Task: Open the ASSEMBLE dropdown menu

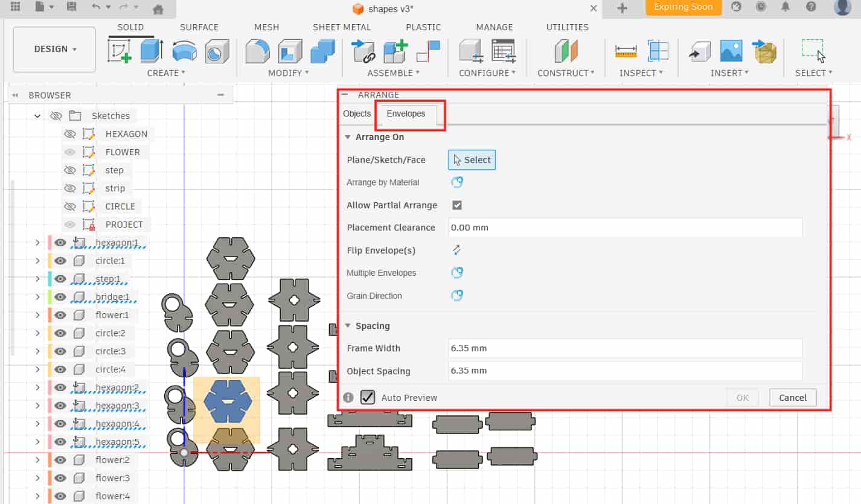Action: pos(394,73)
